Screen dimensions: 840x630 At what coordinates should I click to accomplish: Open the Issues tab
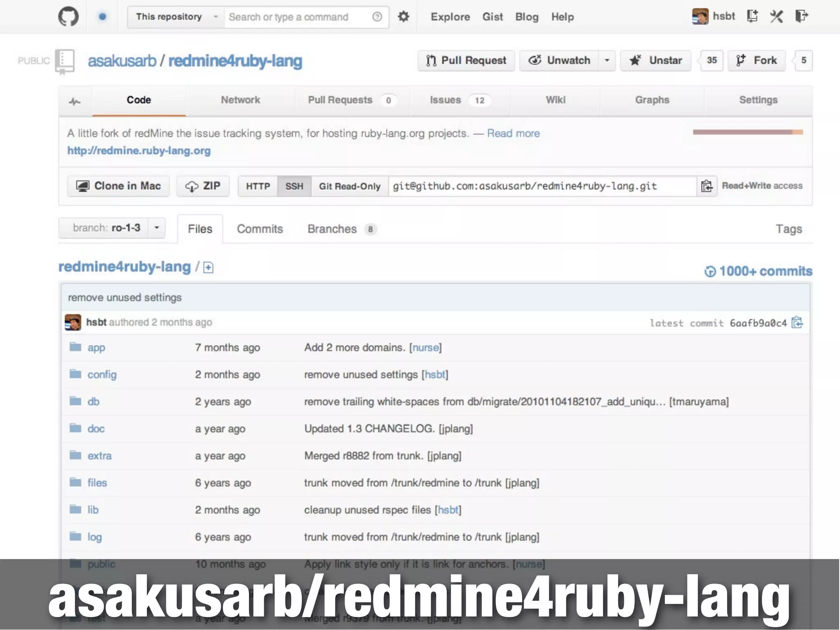460,100
